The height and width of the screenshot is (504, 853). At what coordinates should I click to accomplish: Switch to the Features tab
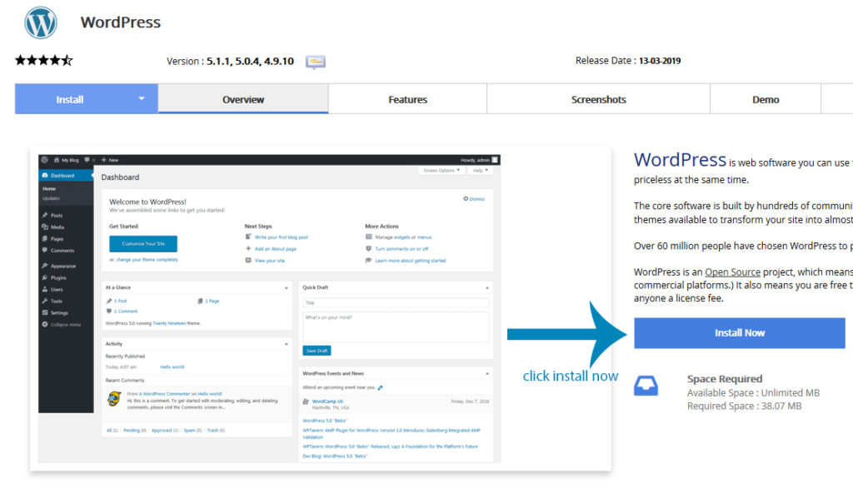(407, 100)
